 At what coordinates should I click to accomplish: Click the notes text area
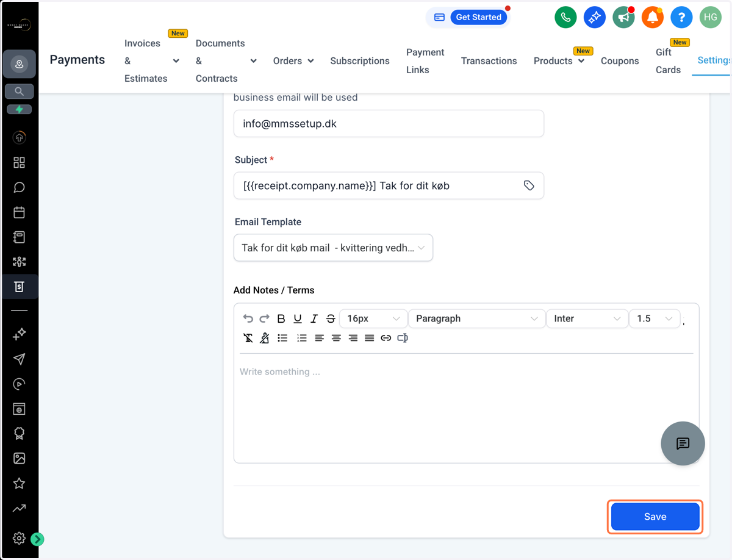466,409
